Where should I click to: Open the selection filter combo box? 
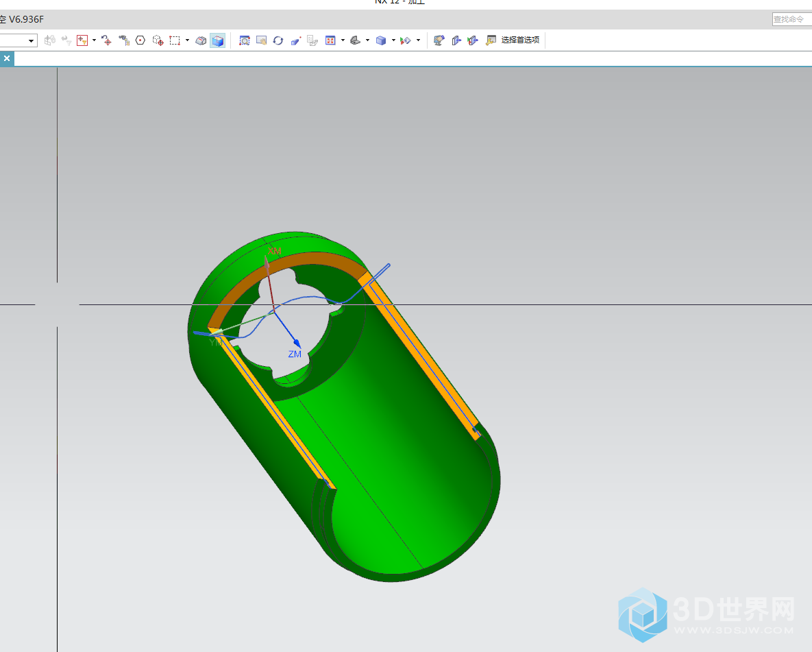click(19, 41)
